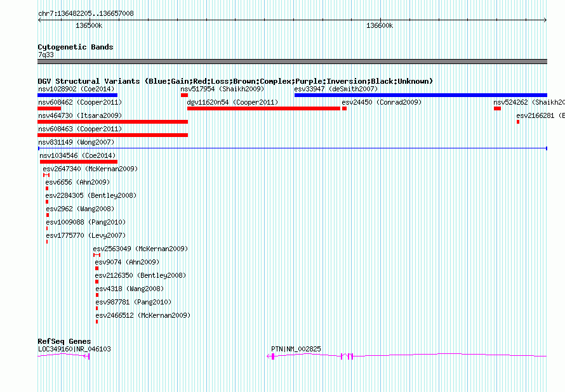Click the PTN|NM_002825 gene label
This screenshot has height=392, width=565.
click(296, 349)
